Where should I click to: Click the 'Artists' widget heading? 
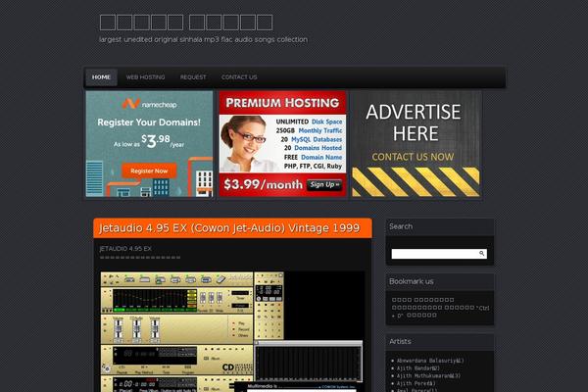[x=400, y=341]
